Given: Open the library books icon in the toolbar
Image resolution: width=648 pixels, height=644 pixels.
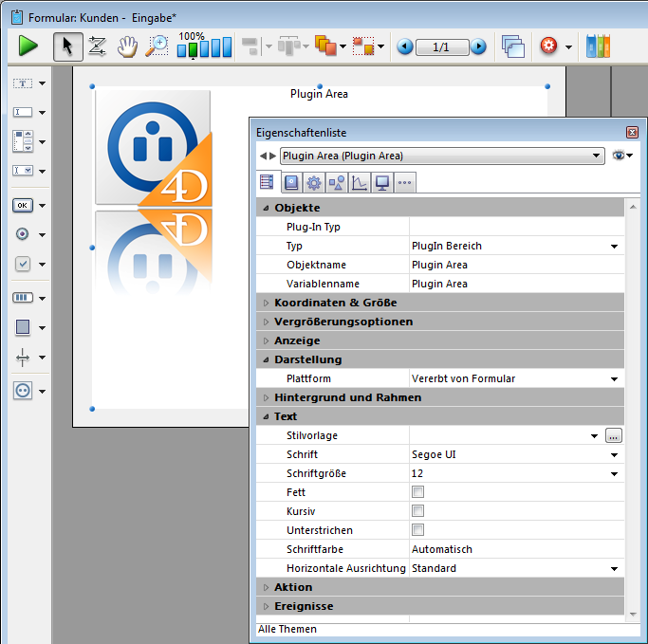Looking at the screenshot, I should [x=598, y=46].
